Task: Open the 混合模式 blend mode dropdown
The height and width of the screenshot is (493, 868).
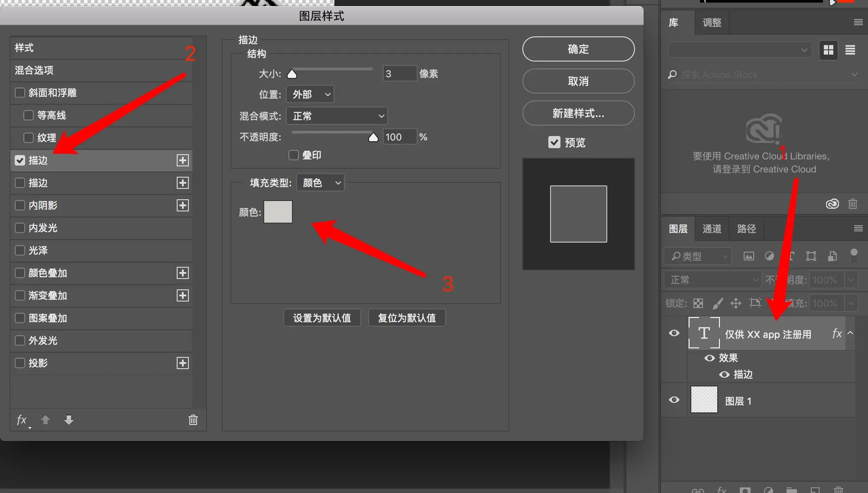Action: (337, 116)
